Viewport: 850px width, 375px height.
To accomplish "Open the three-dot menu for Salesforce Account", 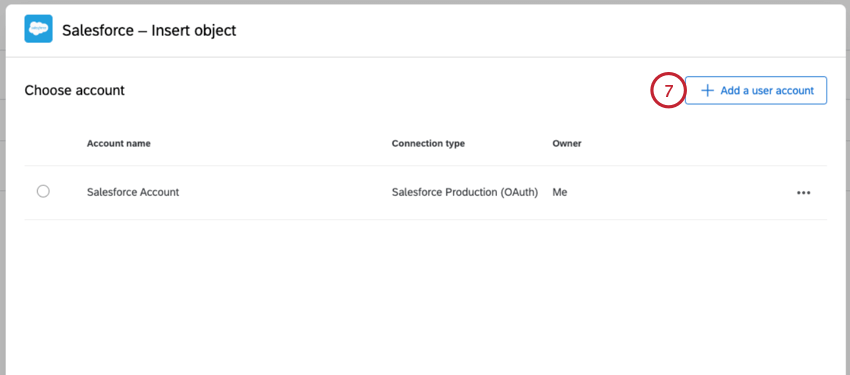I will 803,192.
